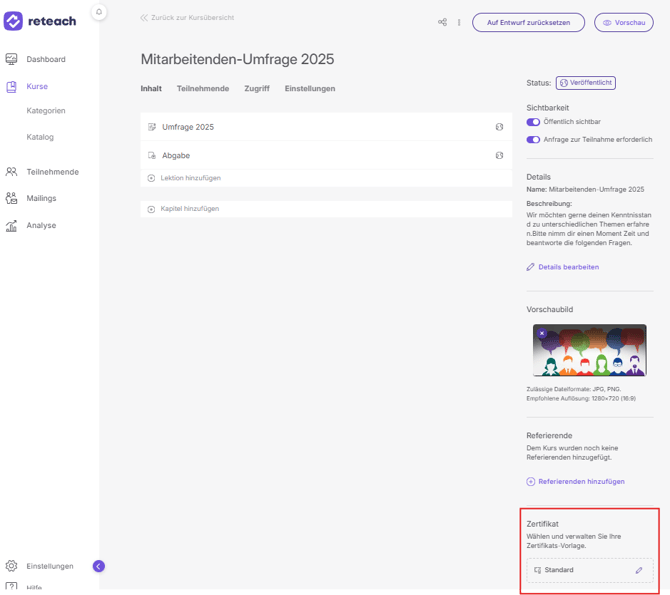Click the Teilnehmende people icon

tap(12, 172)
